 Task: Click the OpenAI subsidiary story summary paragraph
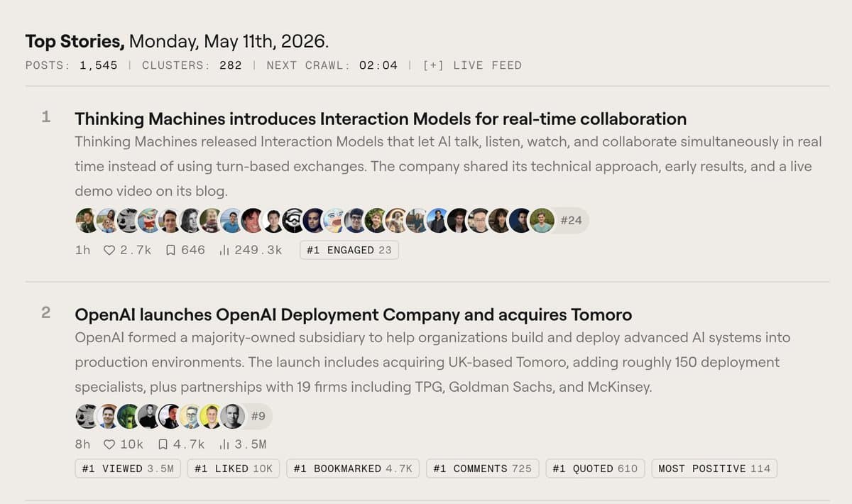(x=432, y=363)
